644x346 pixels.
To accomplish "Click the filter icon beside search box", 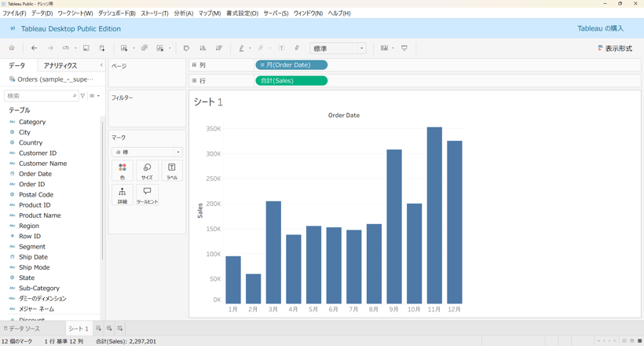I will pyautogui.click(x=83, y=96).
